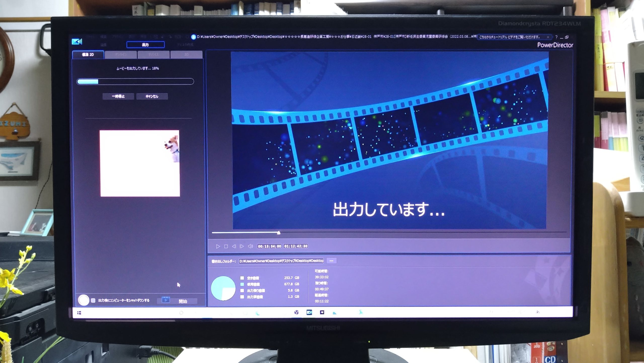Click the 出力残り容量 legend square
644x363 pixels.
pos(242,291)
